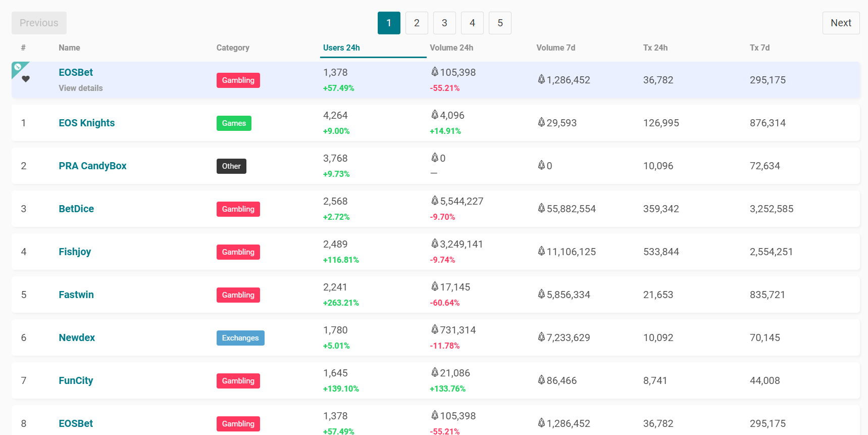Click the heart favorite icon on EOSBet row
868x435 pixels.
click(x=26, y=79)
